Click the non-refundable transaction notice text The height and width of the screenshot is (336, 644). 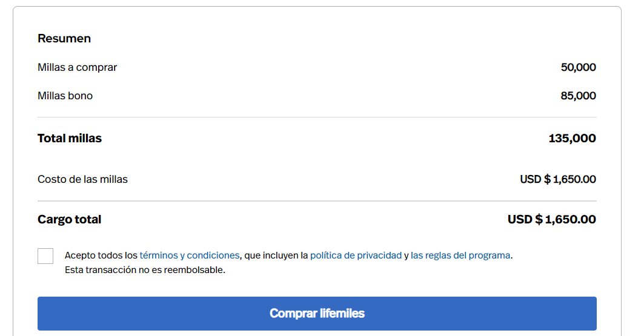(x=145, y=270)
